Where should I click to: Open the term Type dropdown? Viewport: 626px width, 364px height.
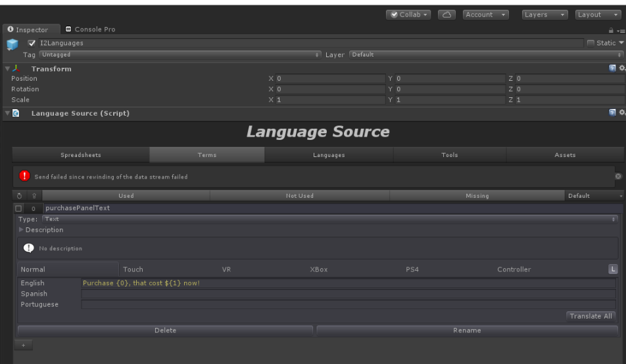[x=329, y=219]
